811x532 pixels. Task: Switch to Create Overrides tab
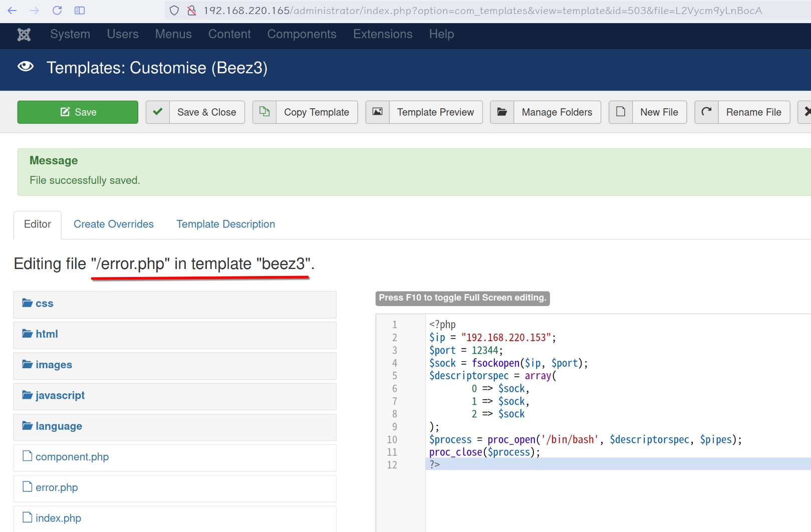[114, 224]
